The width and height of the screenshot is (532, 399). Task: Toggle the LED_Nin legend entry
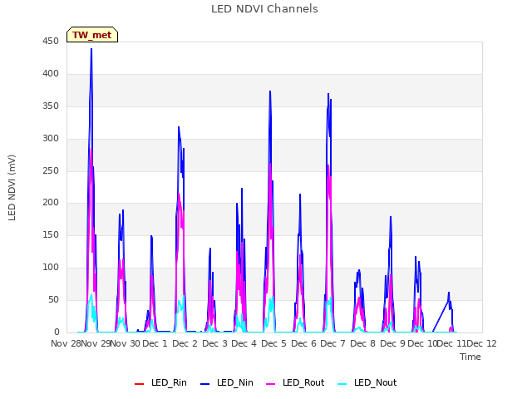pos(227,382)
